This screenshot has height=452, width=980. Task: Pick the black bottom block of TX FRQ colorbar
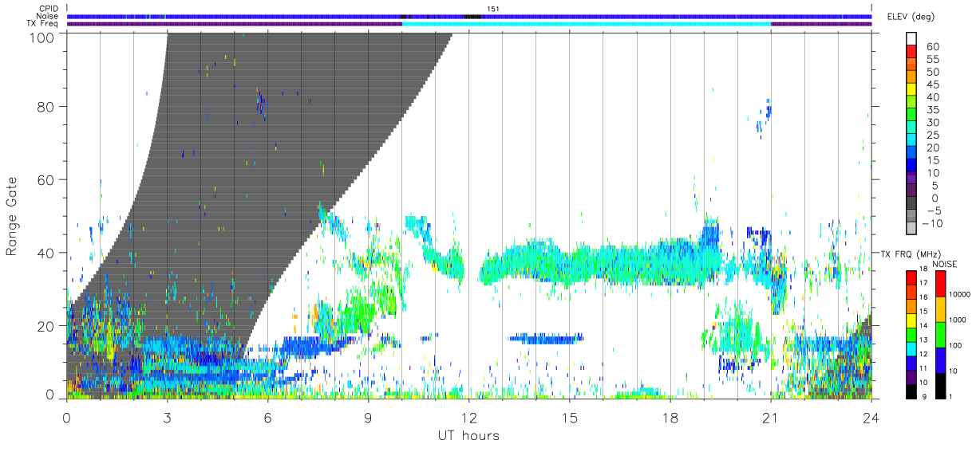click(x=911, y=391)
